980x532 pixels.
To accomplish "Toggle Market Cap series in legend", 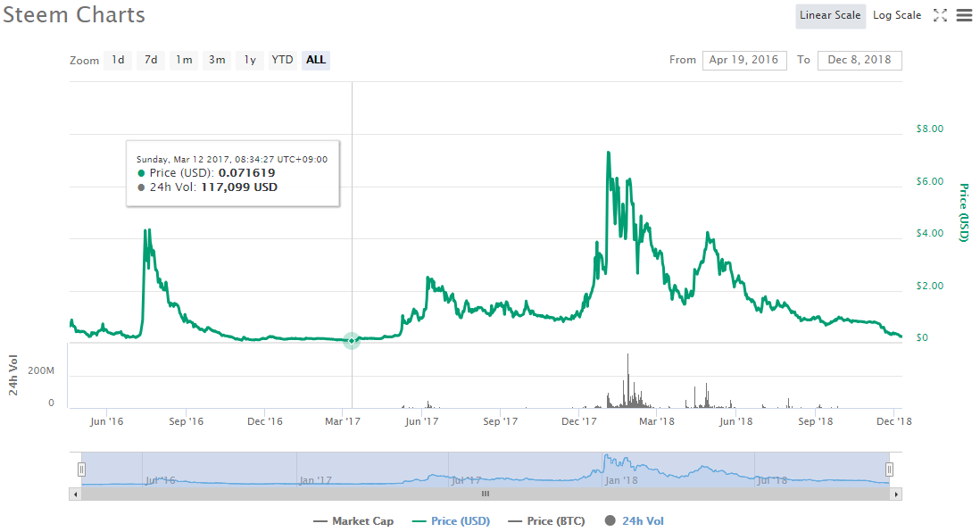I will (353, 520).
